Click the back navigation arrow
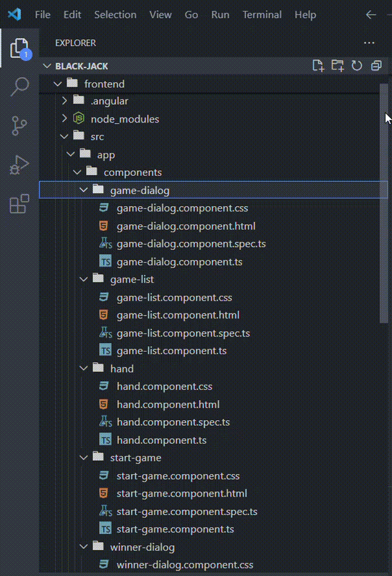This screenshot has height=576, width=392. (371, 15)
